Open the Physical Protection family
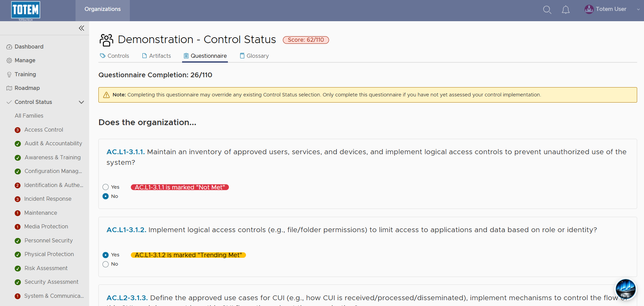Viewport: 644px width, 306px height. [x=49, y=254]
